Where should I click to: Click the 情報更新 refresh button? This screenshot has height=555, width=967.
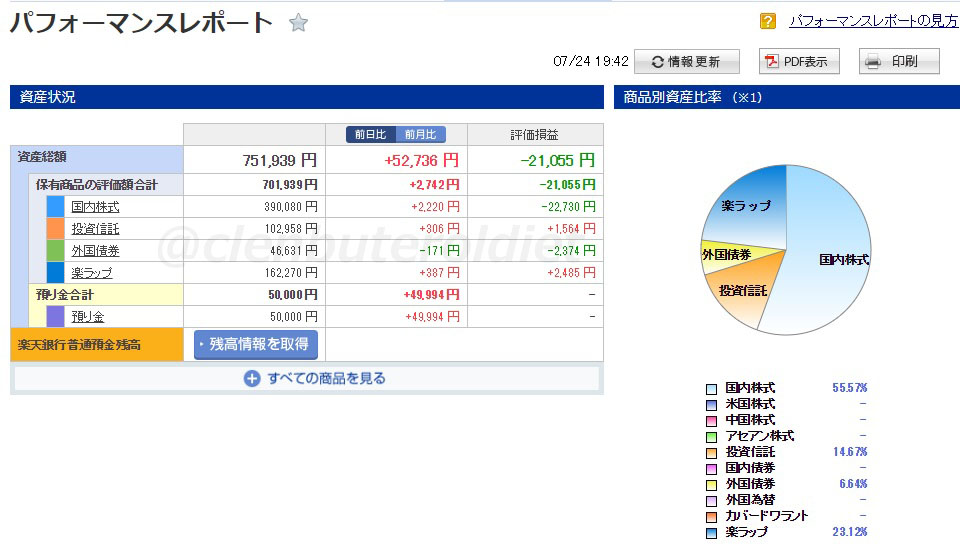point(686,62)
